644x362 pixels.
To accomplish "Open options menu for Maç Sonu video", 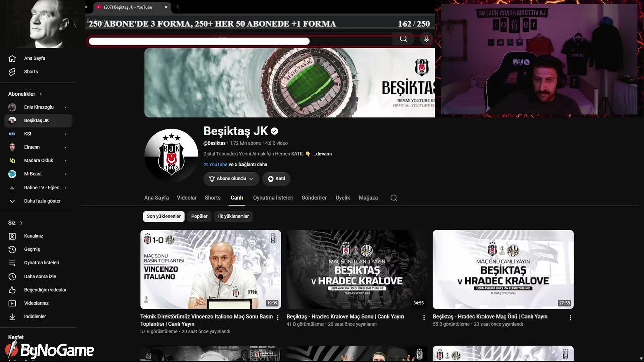I will point(424,318).
